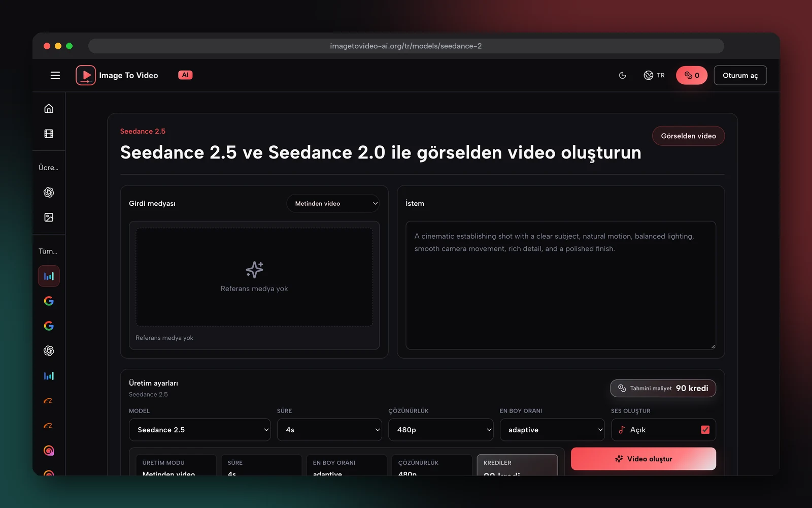Open the adaptive aspect ratio dropdown
Image resolution: width=812 pixels, height=508 pixels.
point(552,430)
